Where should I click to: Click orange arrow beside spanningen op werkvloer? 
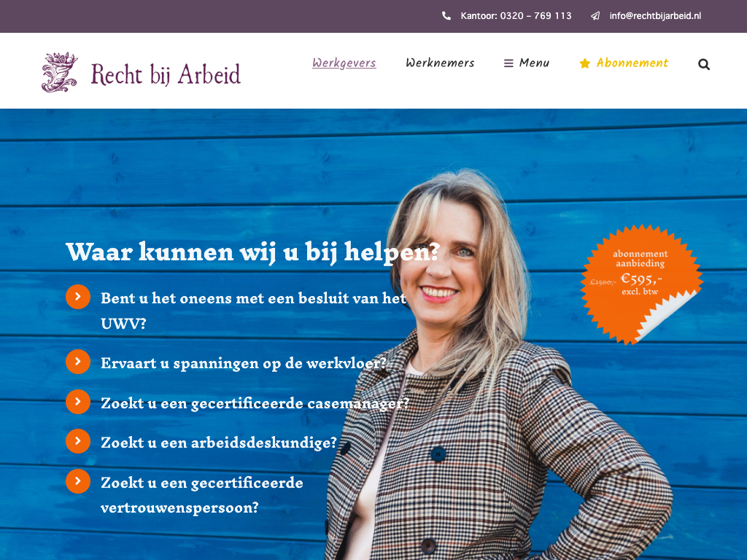(x=78, y=362)
